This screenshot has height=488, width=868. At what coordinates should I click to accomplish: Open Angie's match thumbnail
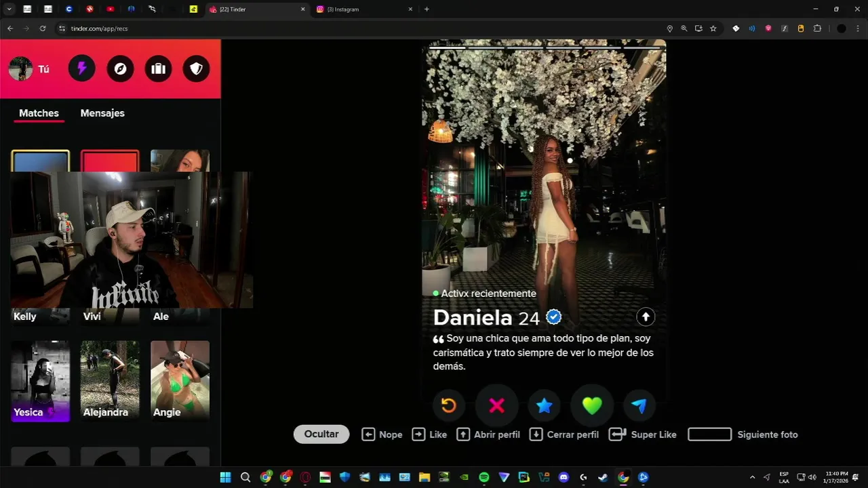(x=180, y=381)
